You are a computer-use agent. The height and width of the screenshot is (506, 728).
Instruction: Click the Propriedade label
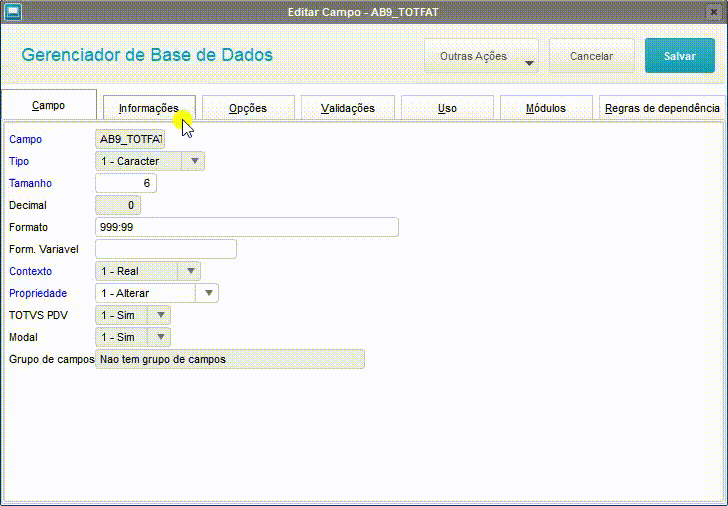(x=38, y=293)
